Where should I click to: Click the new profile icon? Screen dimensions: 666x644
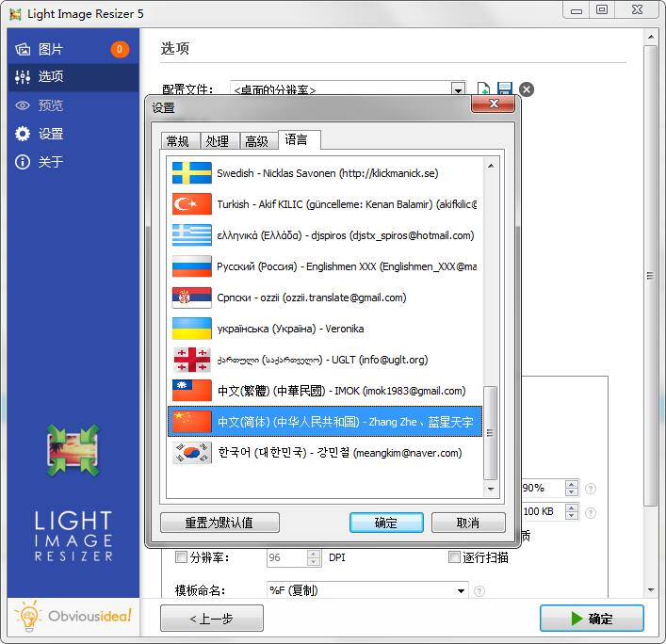(x=483, y=89)
